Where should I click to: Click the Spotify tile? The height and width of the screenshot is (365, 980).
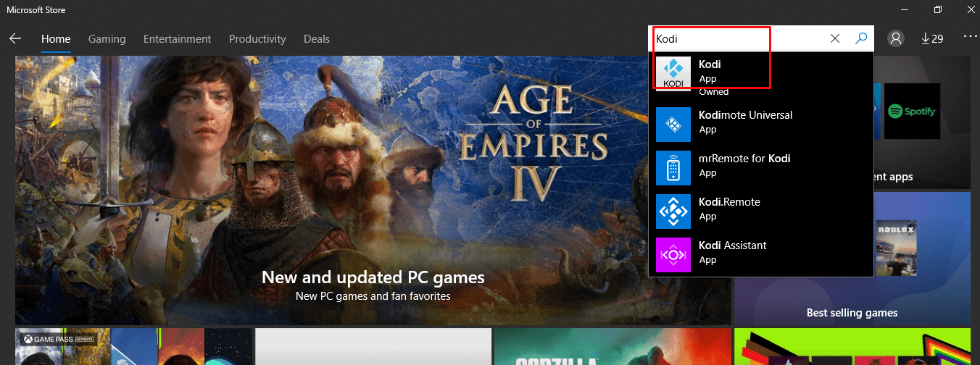[x=912, y=111]
